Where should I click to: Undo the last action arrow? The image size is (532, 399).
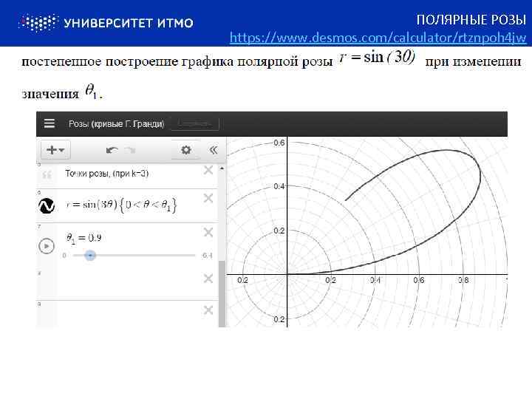[112, 150]
